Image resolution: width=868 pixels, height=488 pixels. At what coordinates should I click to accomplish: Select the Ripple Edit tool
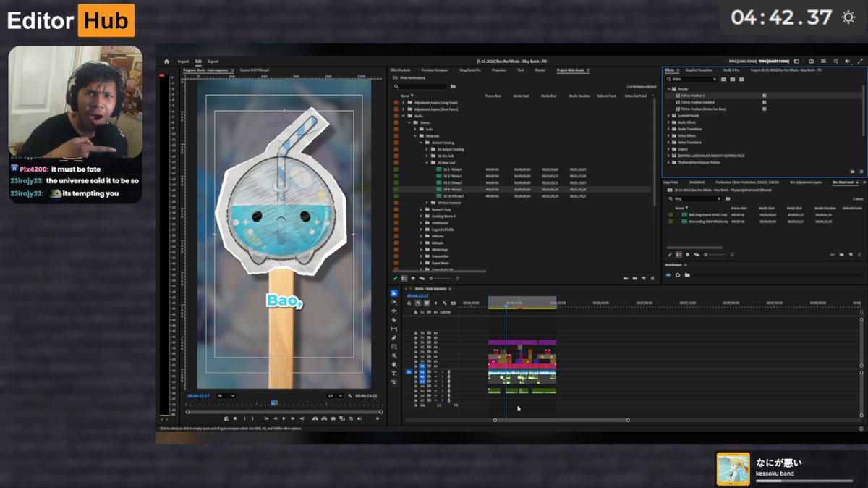click(x=394, y=311)
